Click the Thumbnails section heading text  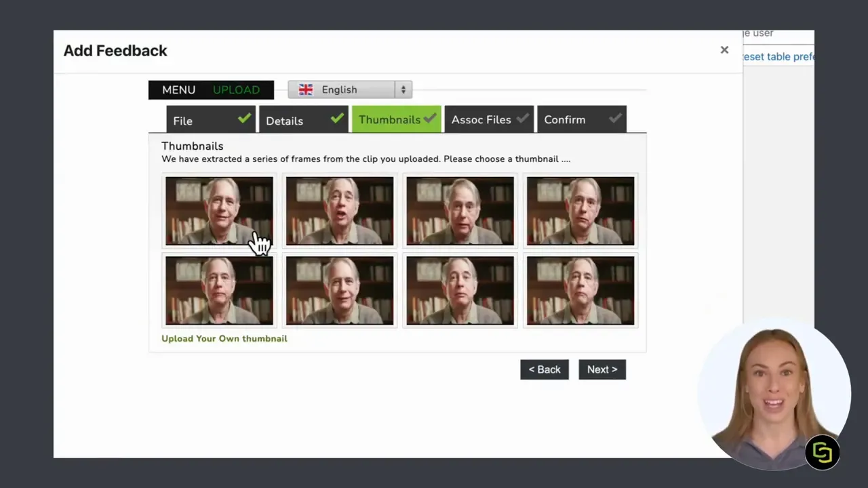193,146
